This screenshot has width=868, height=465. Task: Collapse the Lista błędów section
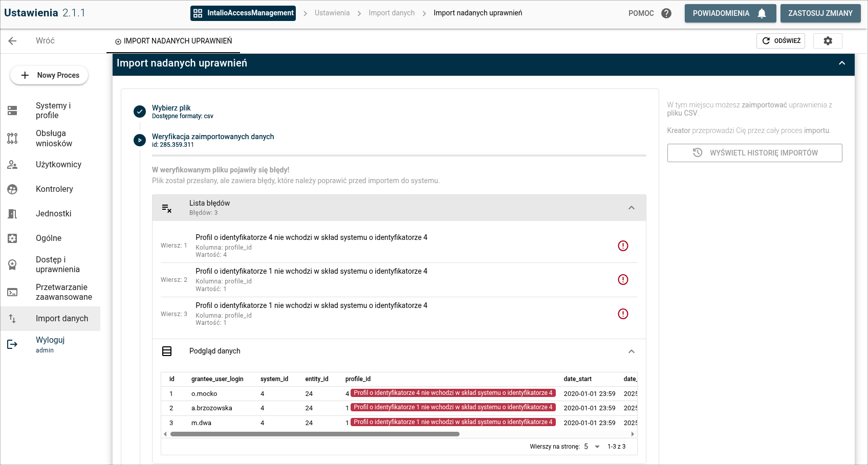(631, 208)
